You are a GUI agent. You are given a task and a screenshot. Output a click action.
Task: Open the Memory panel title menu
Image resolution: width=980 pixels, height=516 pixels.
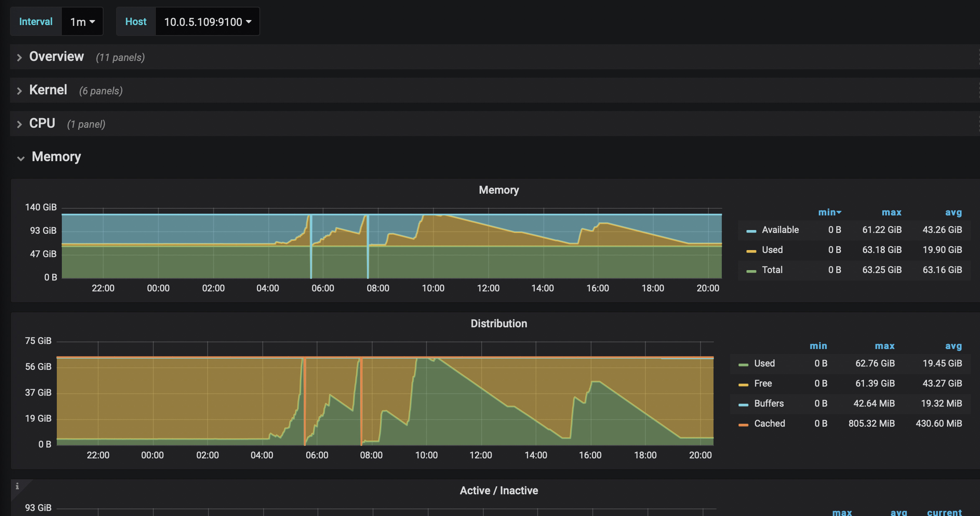[498, 190]
